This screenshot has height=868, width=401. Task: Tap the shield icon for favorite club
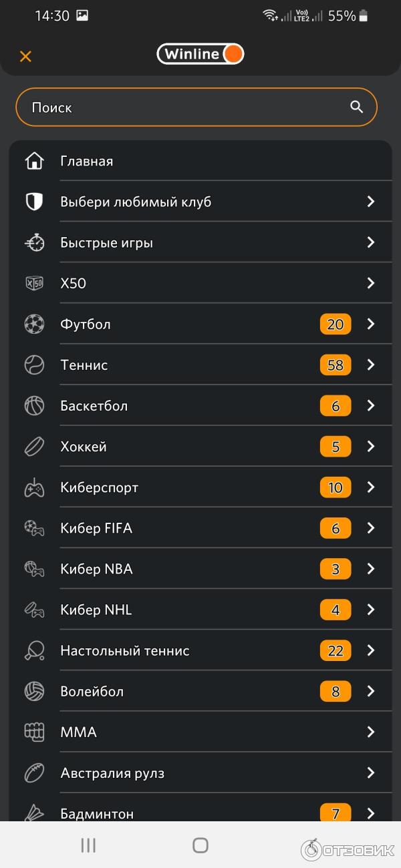click(x=34, y=202)
